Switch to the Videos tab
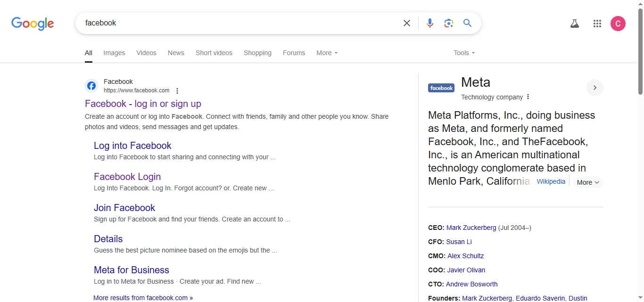The height and width of the screenshot is (302, 644). 146,53
